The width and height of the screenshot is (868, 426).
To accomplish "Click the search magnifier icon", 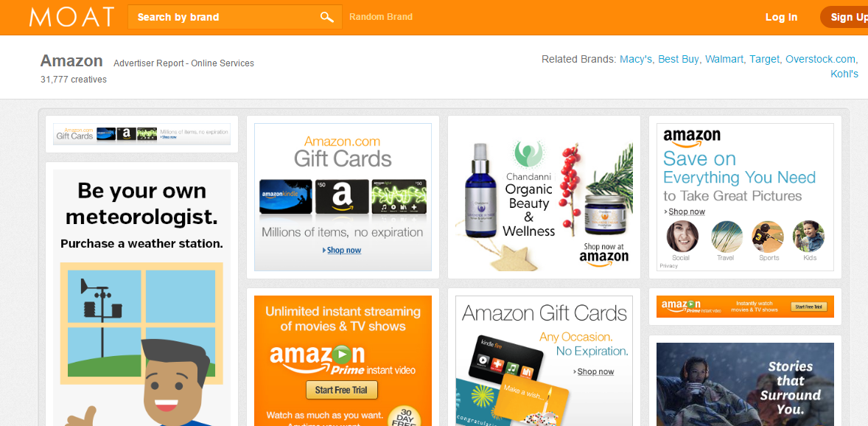I will (327, 17).
